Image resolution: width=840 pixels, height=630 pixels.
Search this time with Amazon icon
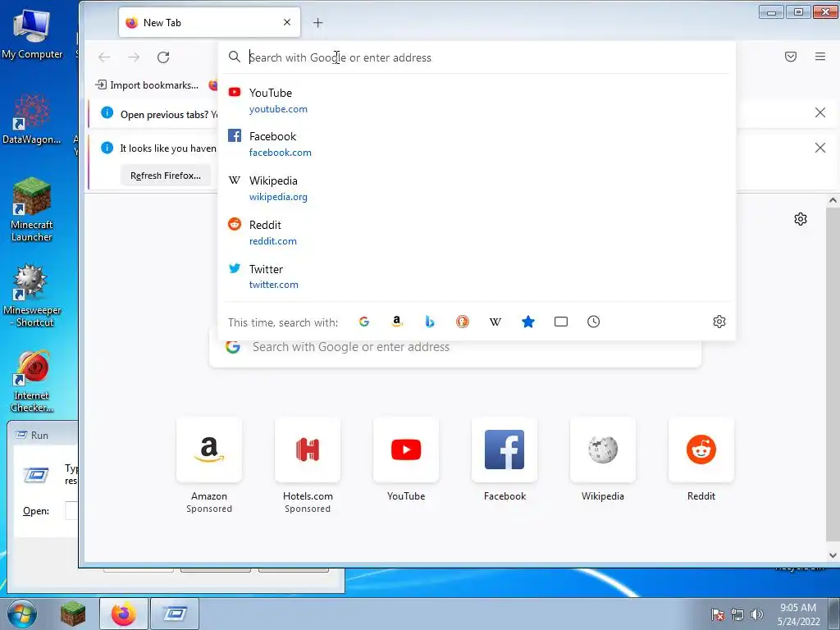[x=397, y=322]
